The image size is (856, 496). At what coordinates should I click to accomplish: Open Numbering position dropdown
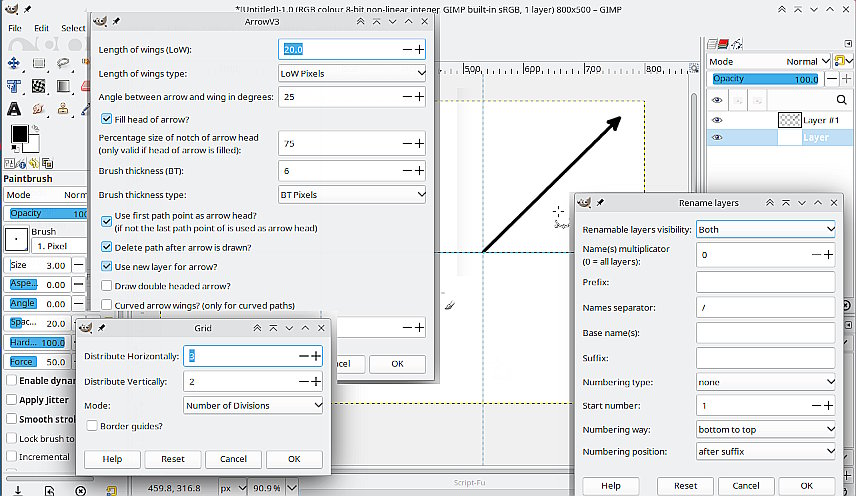click(765, 451)
